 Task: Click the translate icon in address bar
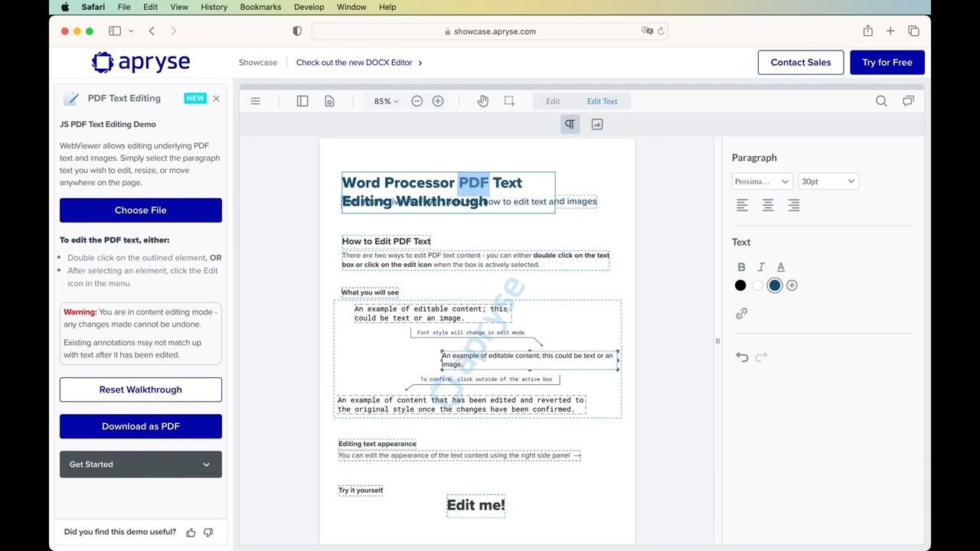click(647, 31)
